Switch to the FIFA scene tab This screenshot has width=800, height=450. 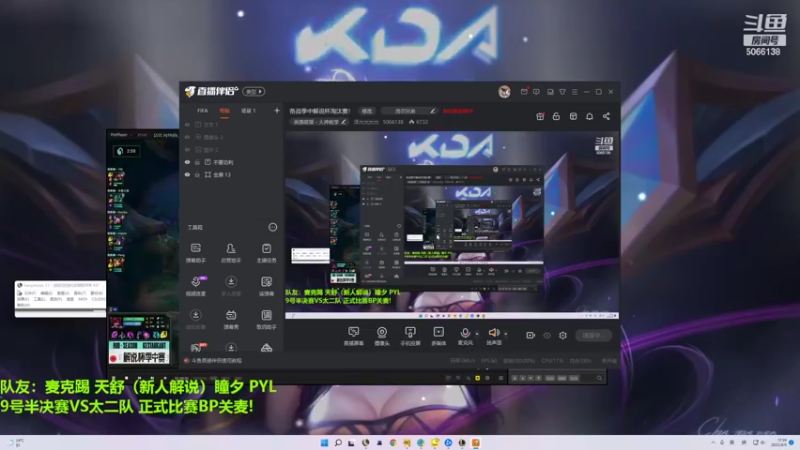click(203, 111)
